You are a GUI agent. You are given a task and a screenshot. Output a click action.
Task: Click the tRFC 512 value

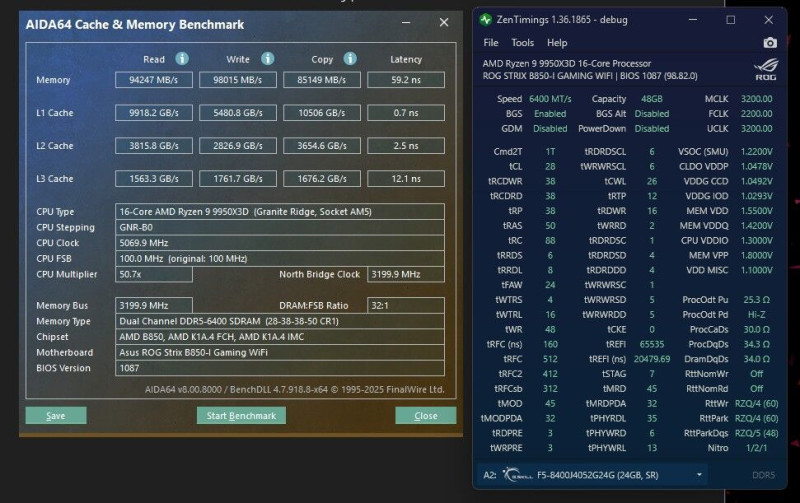pos(550,359)
